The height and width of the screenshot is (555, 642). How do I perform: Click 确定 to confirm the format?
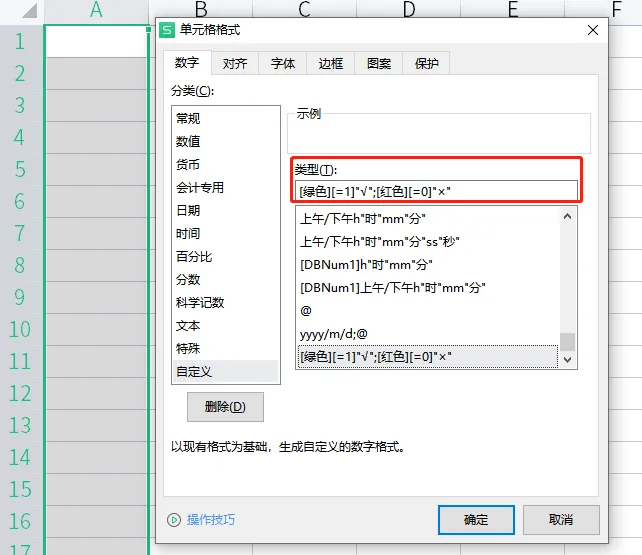pos(476,520)
